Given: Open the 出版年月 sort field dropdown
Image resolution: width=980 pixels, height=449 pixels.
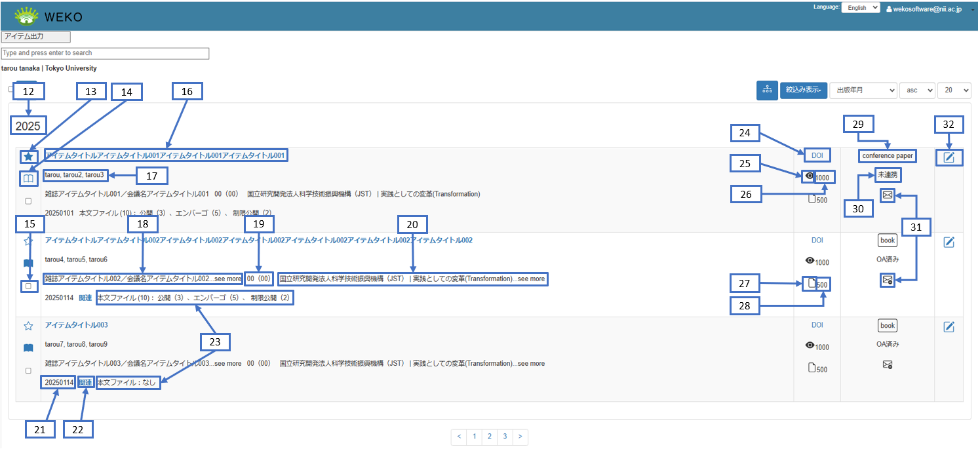Looking at the screenshot, I should tap(863, 90).
